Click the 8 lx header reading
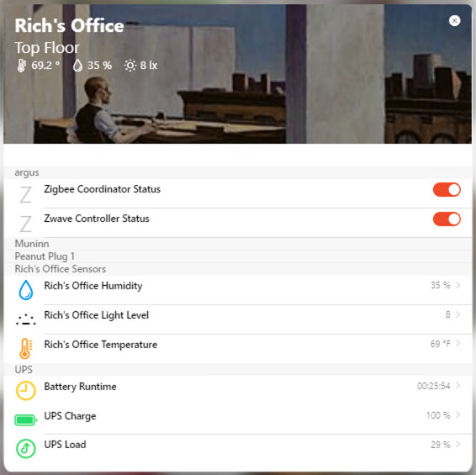Image resolution: width=476 pixels, height=475 pixels. pyautogui.click(x=149, y=66)
